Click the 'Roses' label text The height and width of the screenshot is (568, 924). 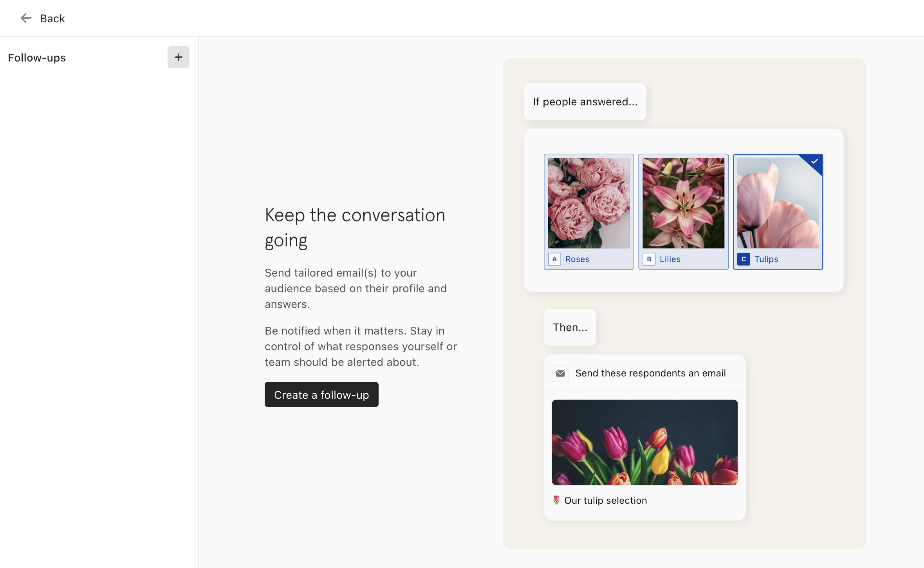(x=577, y=259)
